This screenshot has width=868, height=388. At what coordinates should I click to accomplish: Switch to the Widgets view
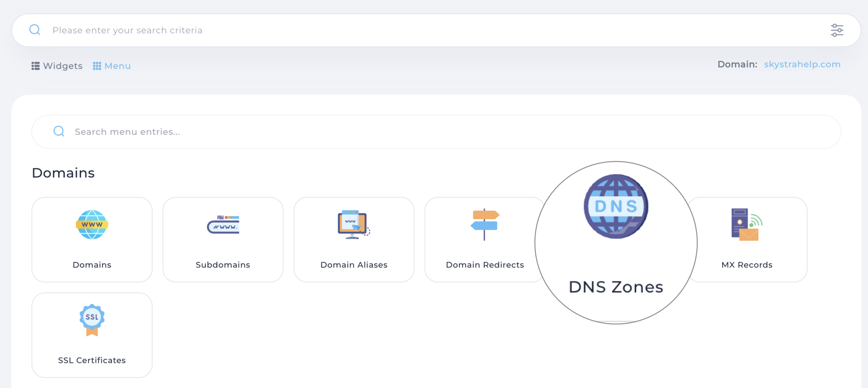(x=57, y=66)
